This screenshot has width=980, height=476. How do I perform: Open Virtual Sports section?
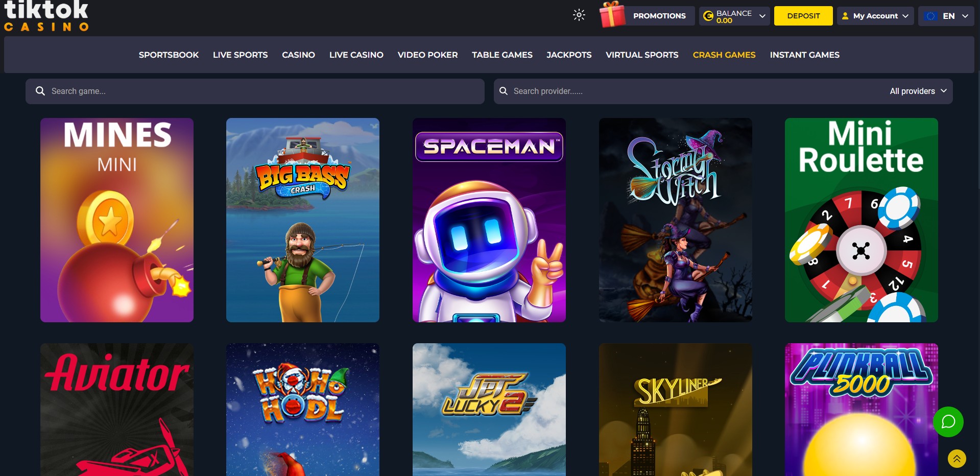click(x=642, y=55)
